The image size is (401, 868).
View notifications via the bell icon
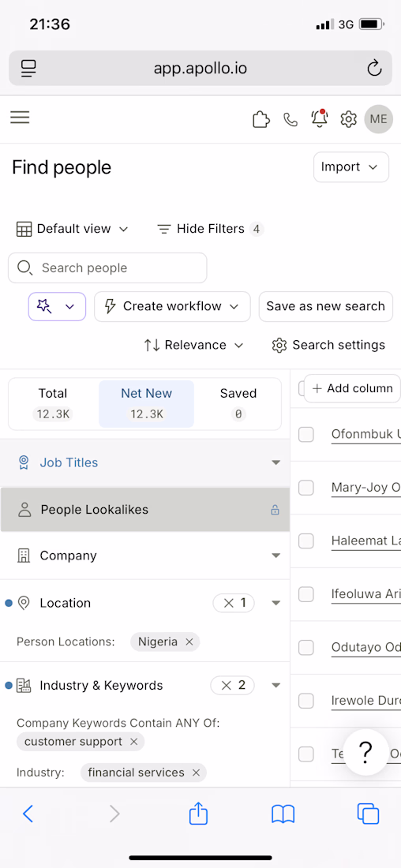(319, 119)
